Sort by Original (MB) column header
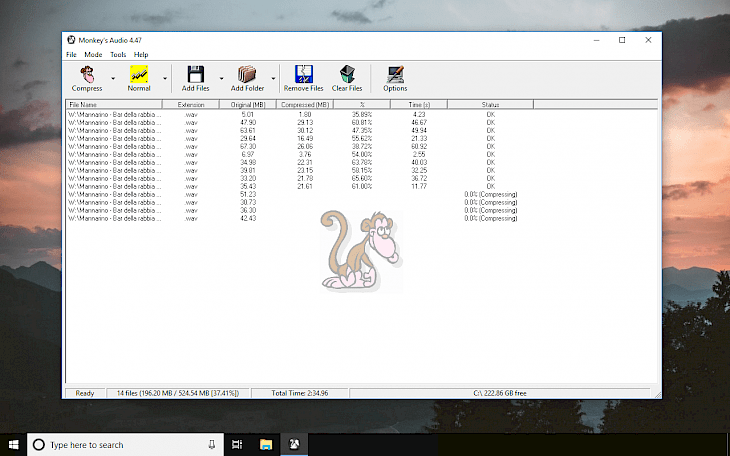The image size is (730, 456). tap(248, 104)
